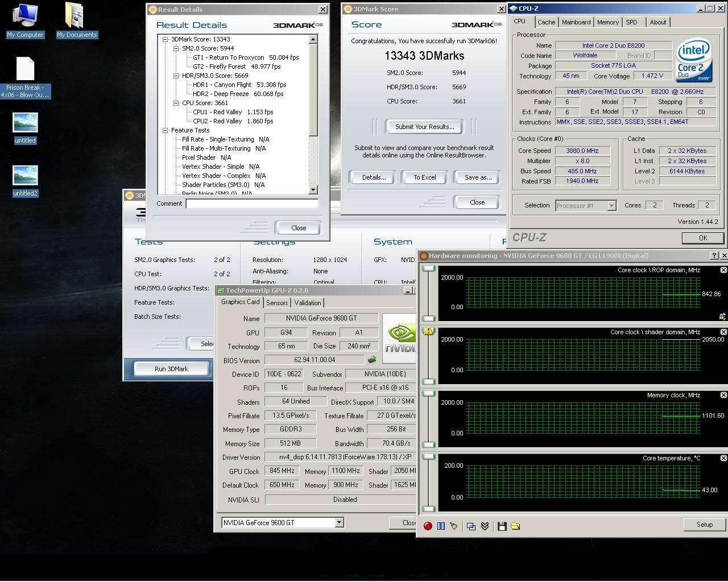This screenshot has height=582, width=728.
Task: Clear monitoring history with broom icon
Action: coord(453,526)
